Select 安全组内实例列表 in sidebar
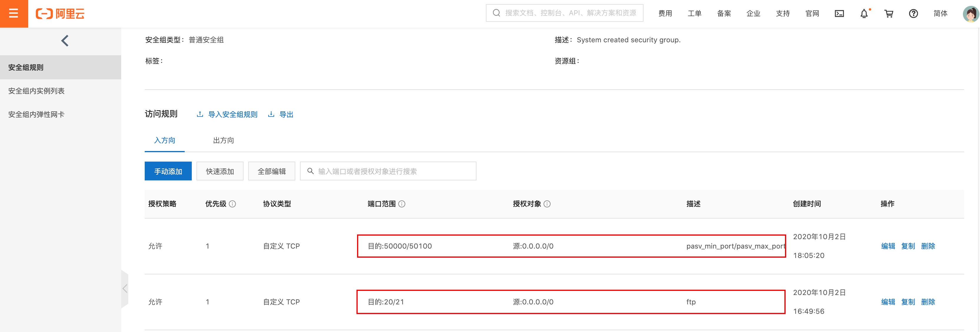The image size is (980, 332). [x=36, y=91]
